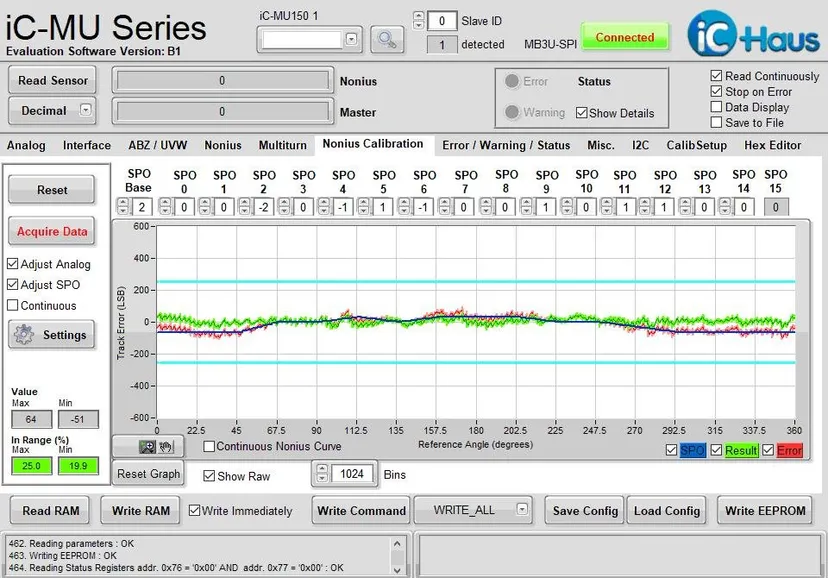Click the Error status indicator LED

[511, 81]
